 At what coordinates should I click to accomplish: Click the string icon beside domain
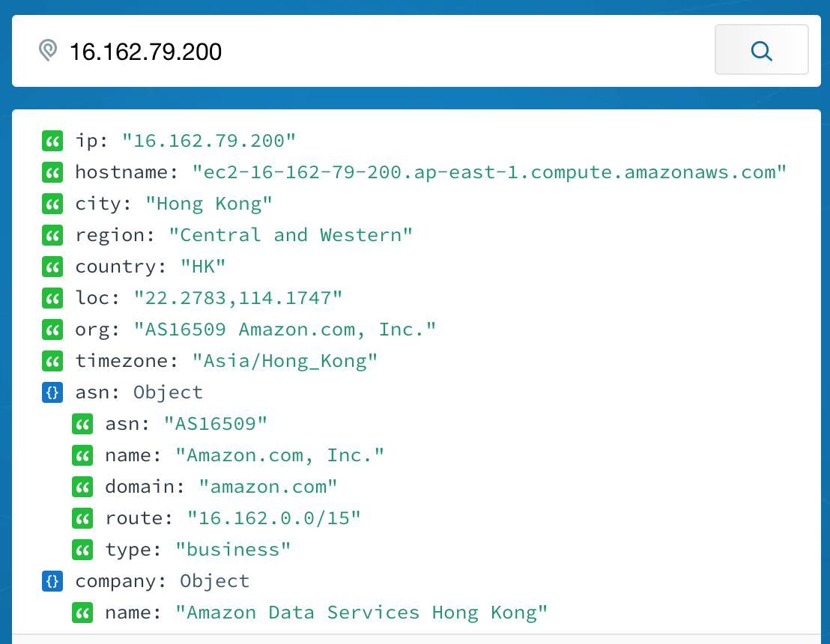coord(82,487)
